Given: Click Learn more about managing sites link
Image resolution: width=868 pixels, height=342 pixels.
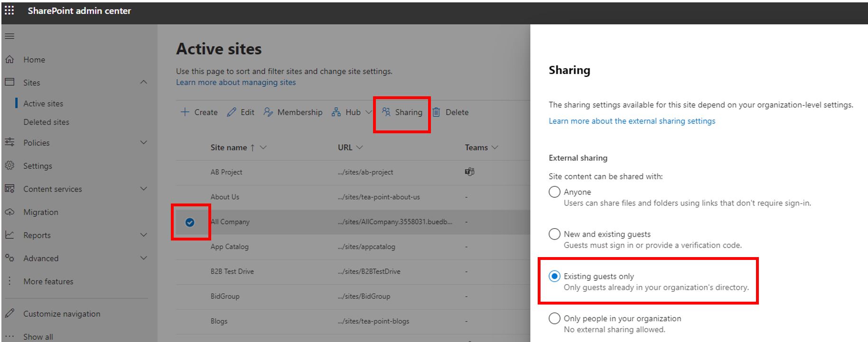Looking at the screenshot, I should (236, 83).
